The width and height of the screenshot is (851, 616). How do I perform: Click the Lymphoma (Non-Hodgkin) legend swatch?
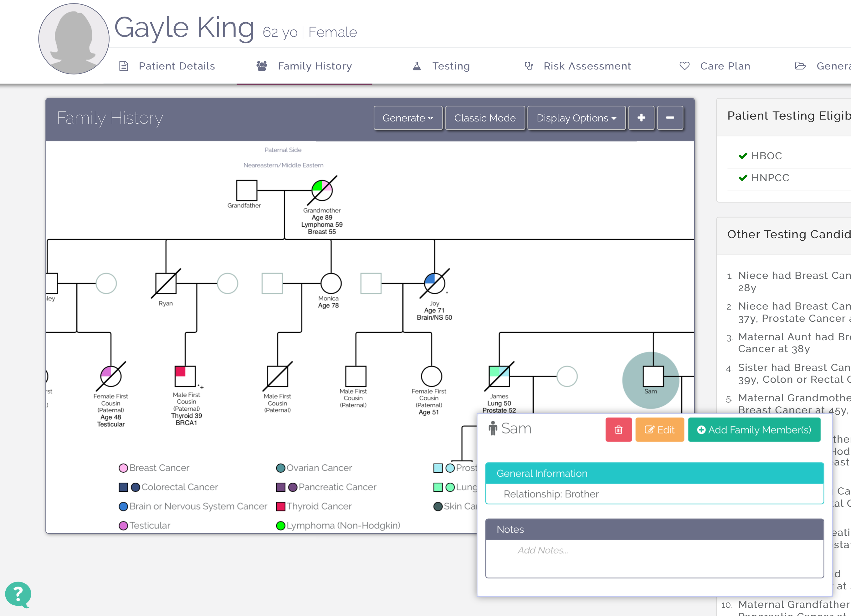pos(280,526)
